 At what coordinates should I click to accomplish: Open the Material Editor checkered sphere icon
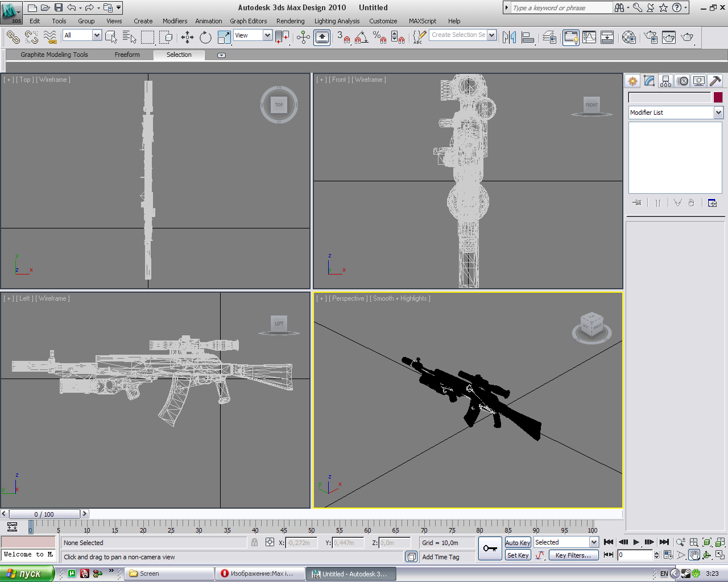pos(628,38)
